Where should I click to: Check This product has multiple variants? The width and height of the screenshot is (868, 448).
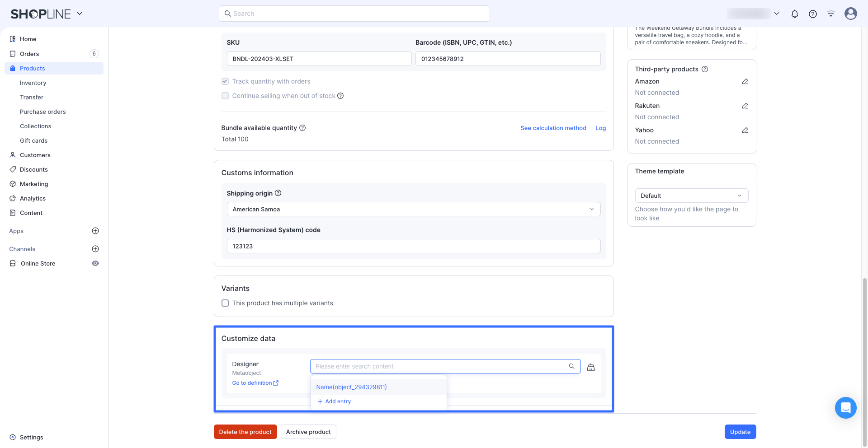225,303
